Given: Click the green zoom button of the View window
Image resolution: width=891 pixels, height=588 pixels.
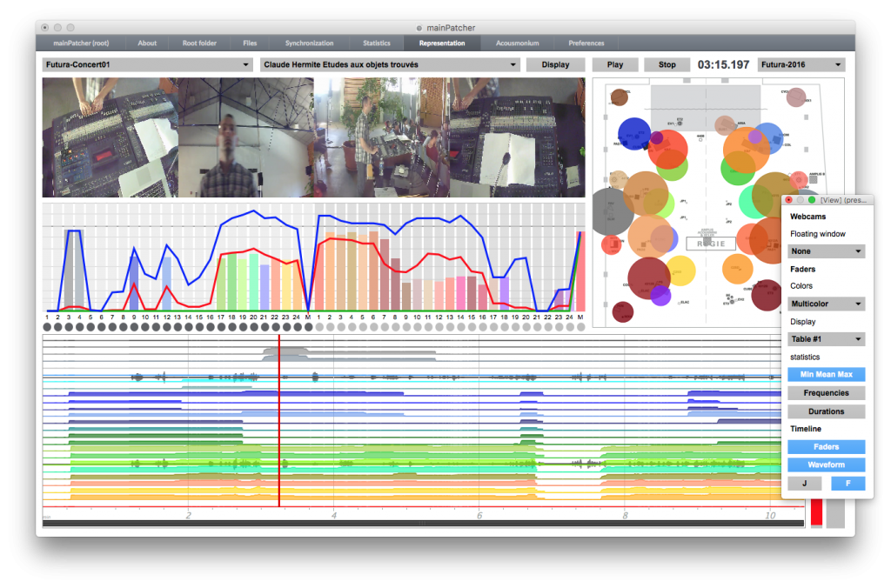Looking at the screenshot, I should pyautogui.click(x=812, y=200).
